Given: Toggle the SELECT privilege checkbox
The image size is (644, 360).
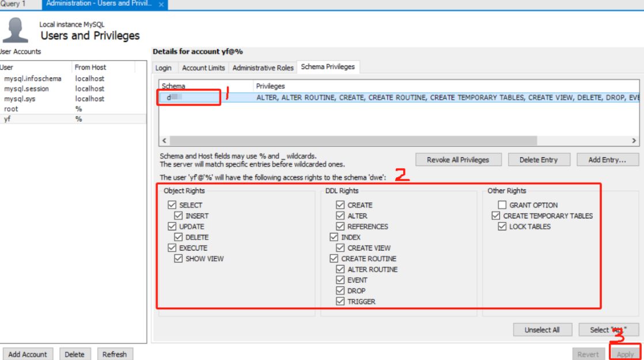Looking at the screenshot, I should [x=172, y=205].
